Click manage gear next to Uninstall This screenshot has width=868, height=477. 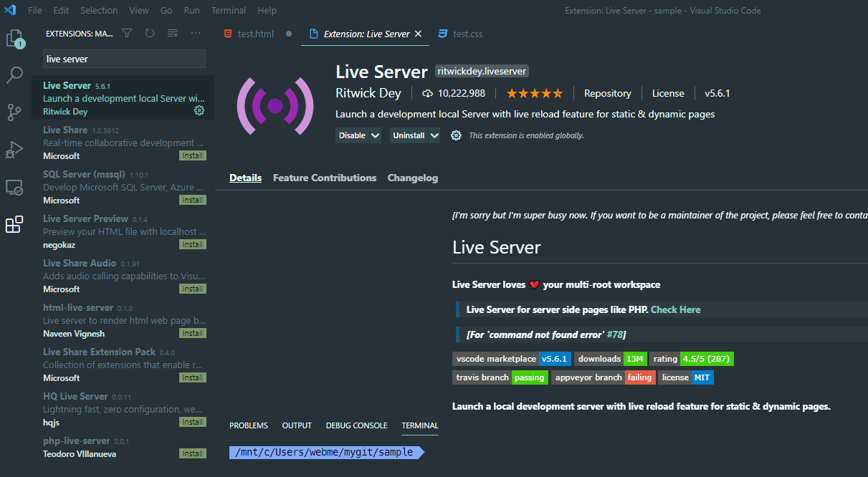click(456, 135)
